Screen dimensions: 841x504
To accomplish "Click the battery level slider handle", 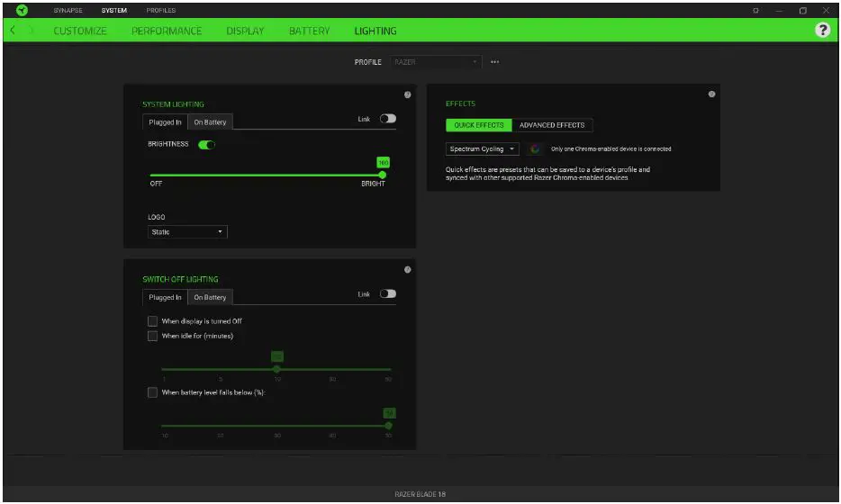I will tap(388, 426).
